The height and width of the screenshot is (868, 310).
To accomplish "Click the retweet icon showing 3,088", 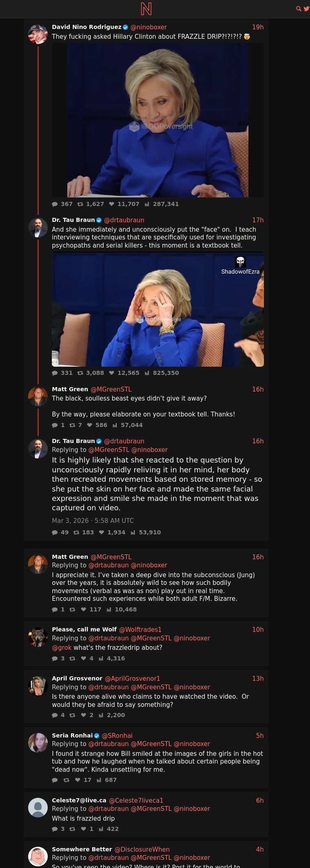I will 80,373.
